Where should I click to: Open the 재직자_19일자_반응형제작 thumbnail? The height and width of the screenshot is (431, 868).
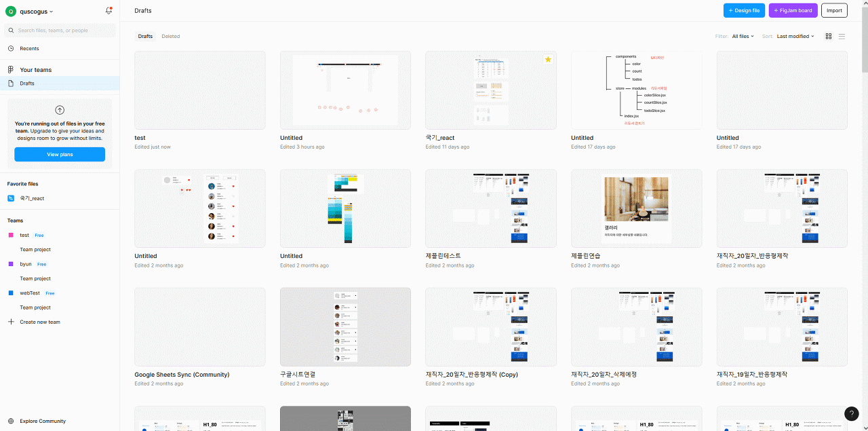[x=782, y=326]
